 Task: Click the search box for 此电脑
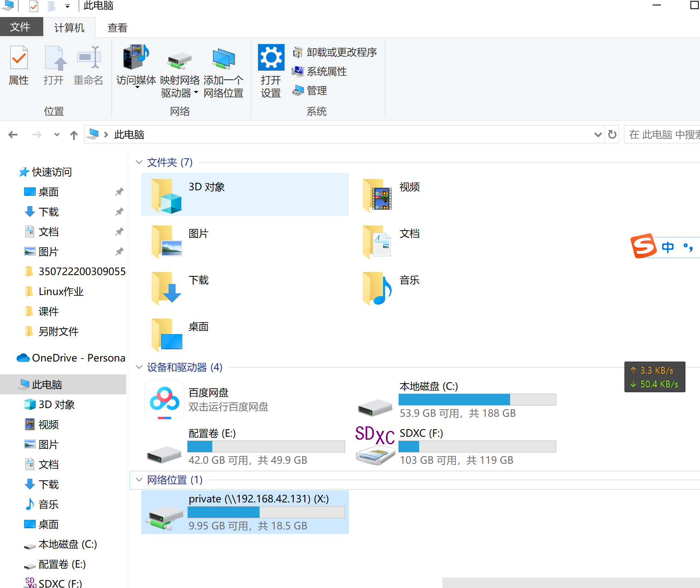(662, 135)
